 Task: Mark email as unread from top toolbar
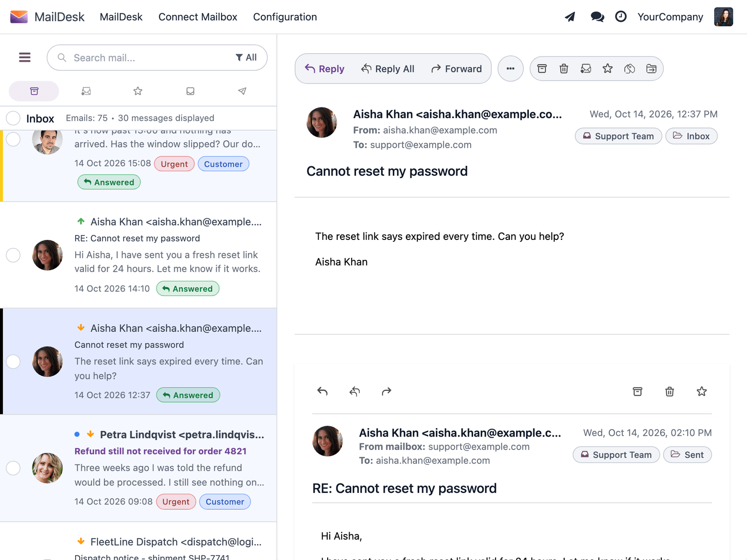point(586,69)
